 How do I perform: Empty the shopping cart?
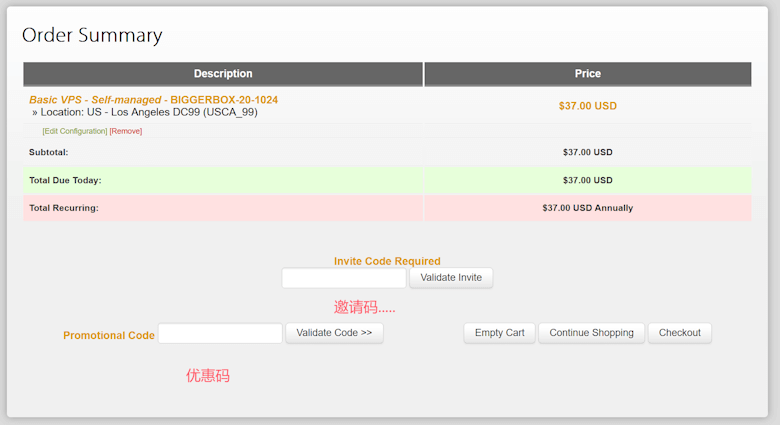pyautogui.click(x=499, y=333)
